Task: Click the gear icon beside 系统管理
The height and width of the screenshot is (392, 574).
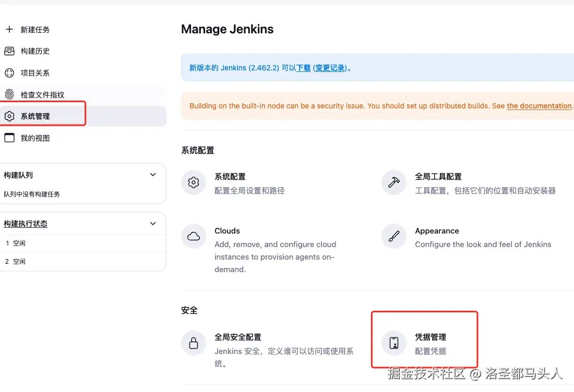Action: pyautogui.click(x=9, y=116)
